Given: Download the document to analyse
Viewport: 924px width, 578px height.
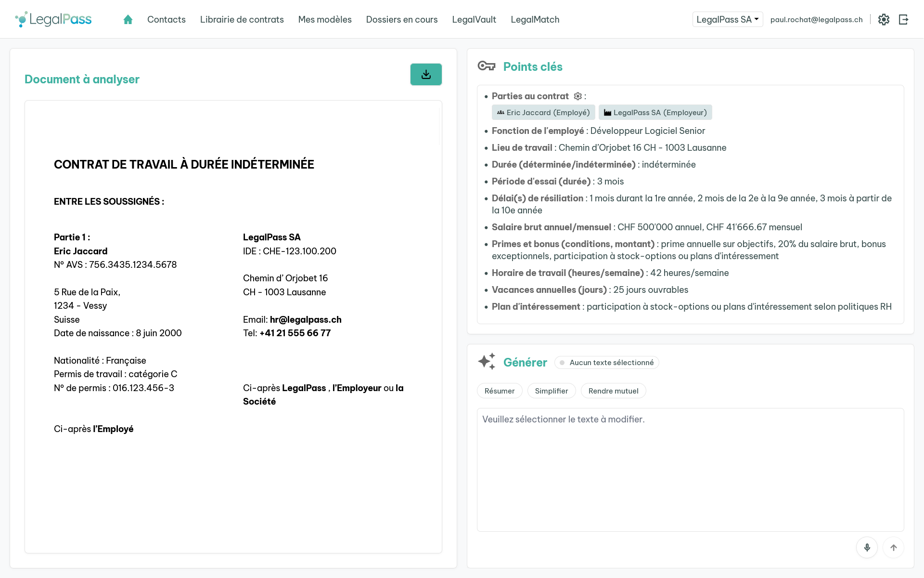Looking at the screenshot, I should [x=426, y=75].
